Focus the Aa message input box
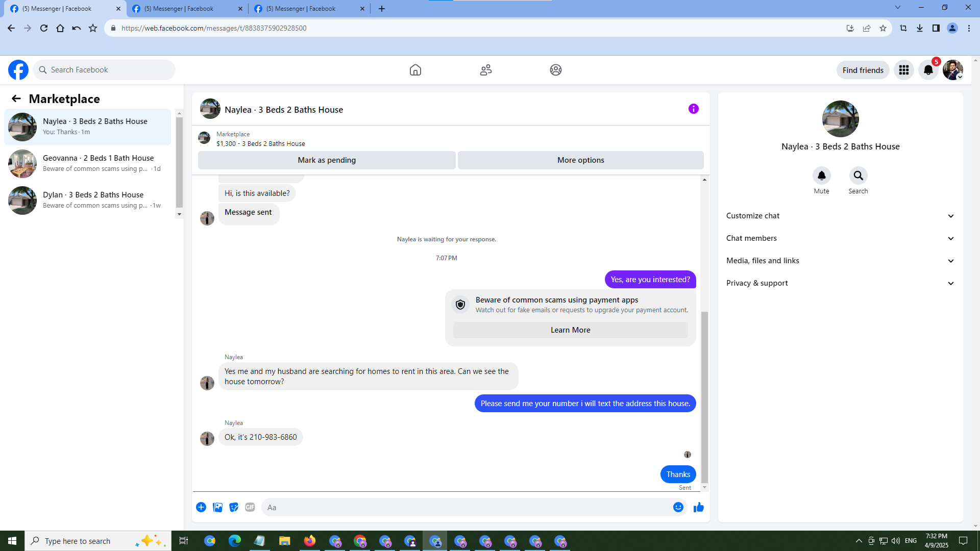980x551 pixels. (467, 507)
